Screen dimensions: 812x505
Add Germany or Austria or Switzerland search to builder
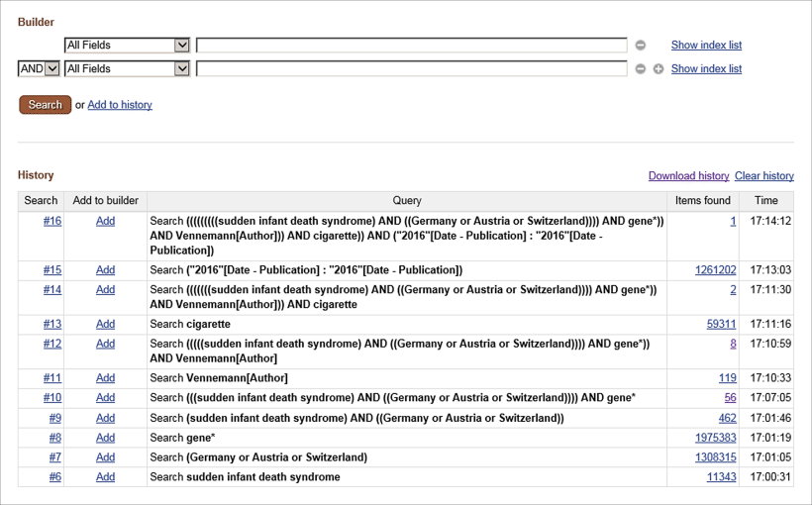tap(106, 457)
